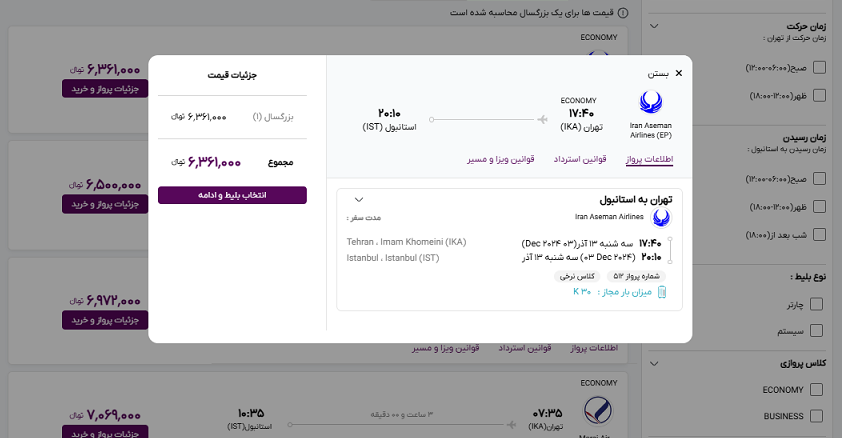The width and height of the screenshot is (842, 438).
Task: Click the popup arrival time 20:10 استانبول (IST)
Action: click(x=389, y=120)
